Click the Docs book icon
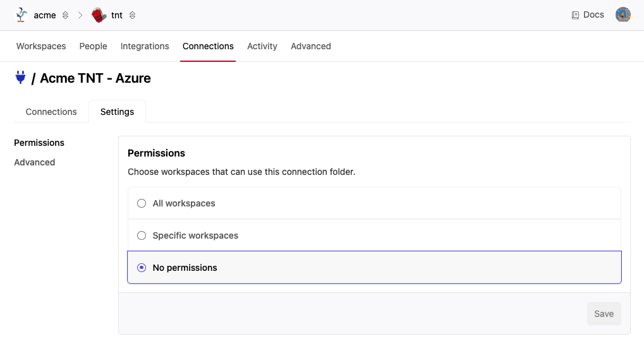The height and width of the screenshot is (339, 644). tap(575, 15)
